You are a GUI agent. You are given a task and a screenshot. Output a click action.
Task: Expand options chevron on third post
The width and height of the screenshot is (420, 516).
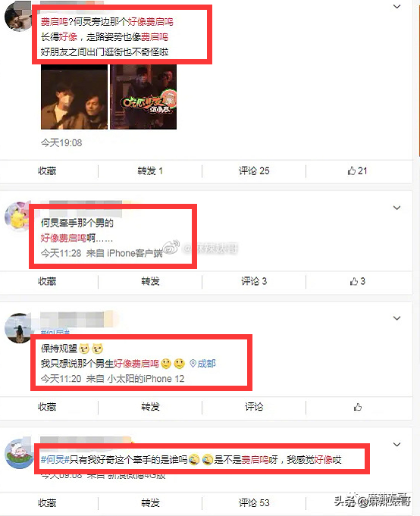tap(397, 318)
